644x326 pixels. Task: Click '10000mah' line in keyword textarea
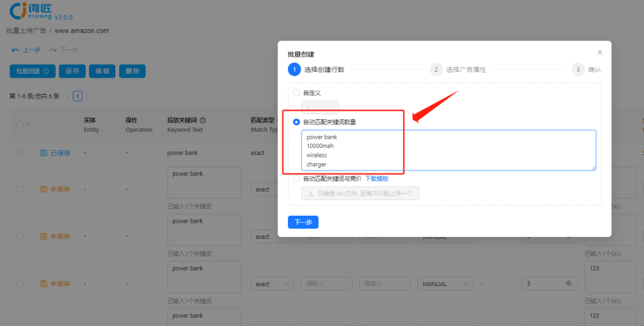coord(320,146)
